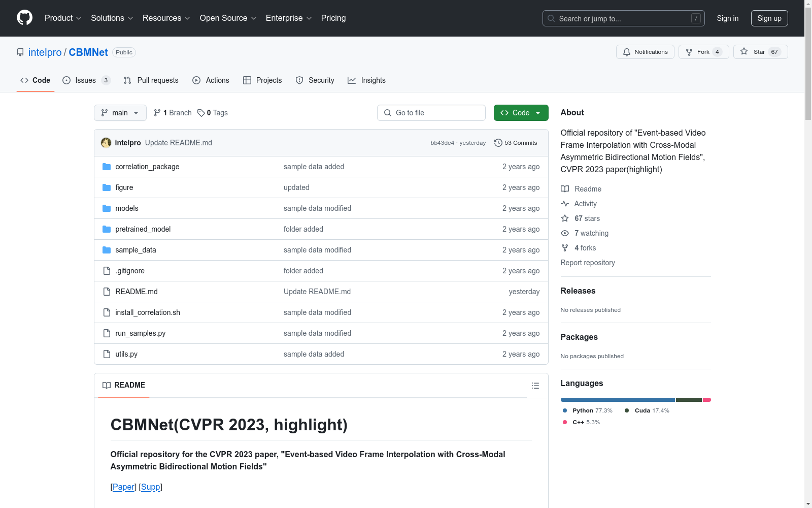The image size is (812, 508).
Task: Click the pretrained_model folder icon
Action: coord(107,229)
